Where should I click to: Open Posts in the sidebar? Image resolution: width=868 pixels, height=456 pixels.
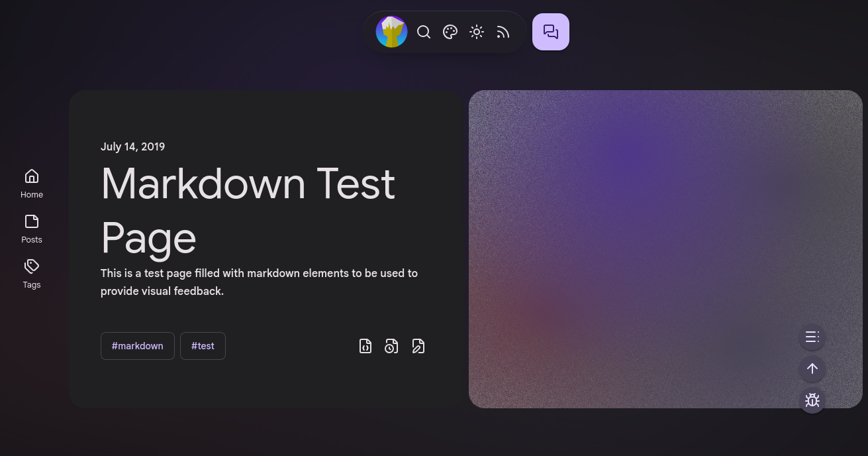32,228
